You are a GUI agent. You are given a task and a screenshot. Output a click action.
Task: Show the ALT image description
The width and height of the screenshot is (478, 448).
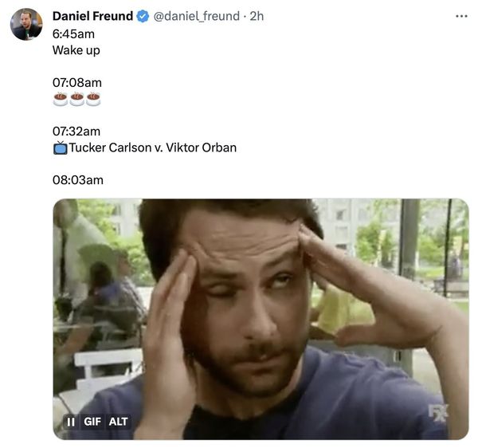[x=118, y=422]
